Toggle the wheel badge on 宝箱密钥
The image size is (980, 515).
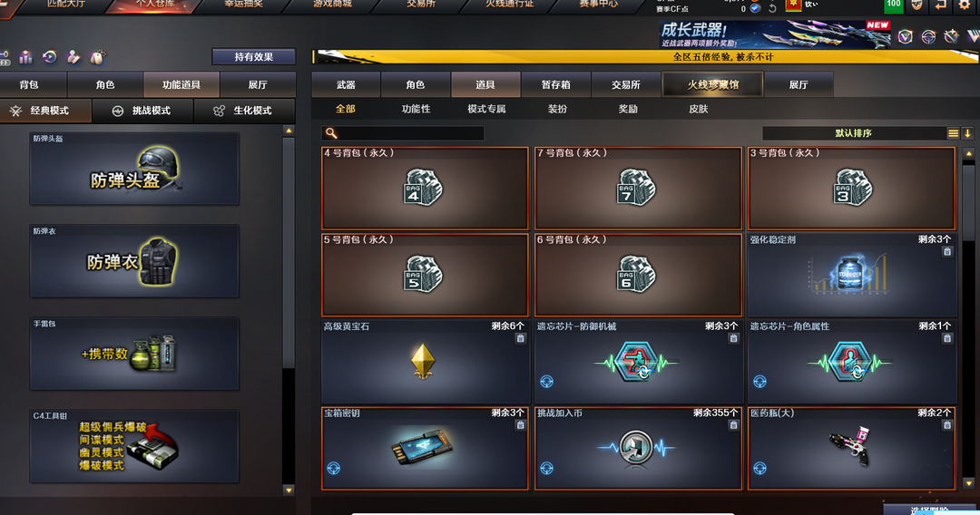click(334, 468)
